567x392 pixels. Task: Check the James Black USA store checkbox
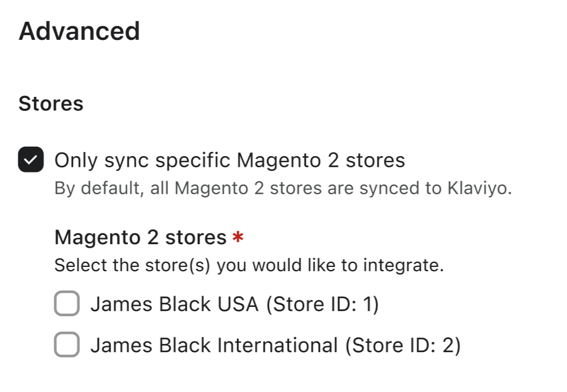tap(66, 304)
